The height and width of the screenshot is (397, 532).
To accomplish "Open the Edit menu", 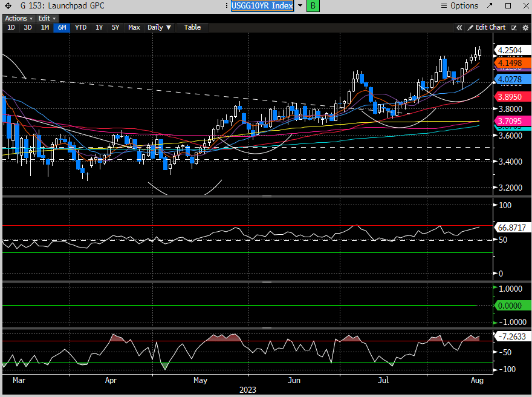I will coord(45,18).
